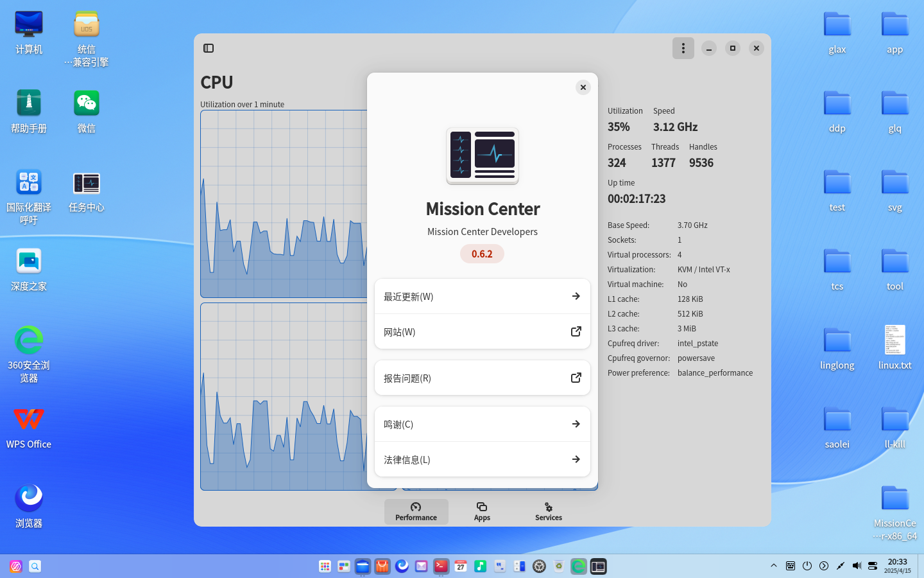924x578 pixels.
Task: Open 计算机 desktop icon
Action: [x=29, y=33]
